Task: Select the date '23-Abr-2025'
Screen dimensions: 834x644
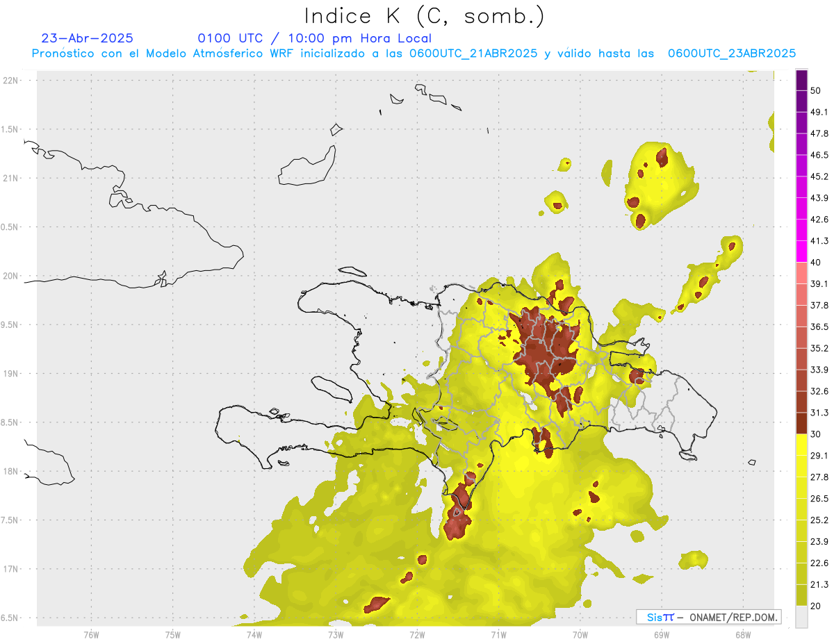Action: [x=88, y=38]
